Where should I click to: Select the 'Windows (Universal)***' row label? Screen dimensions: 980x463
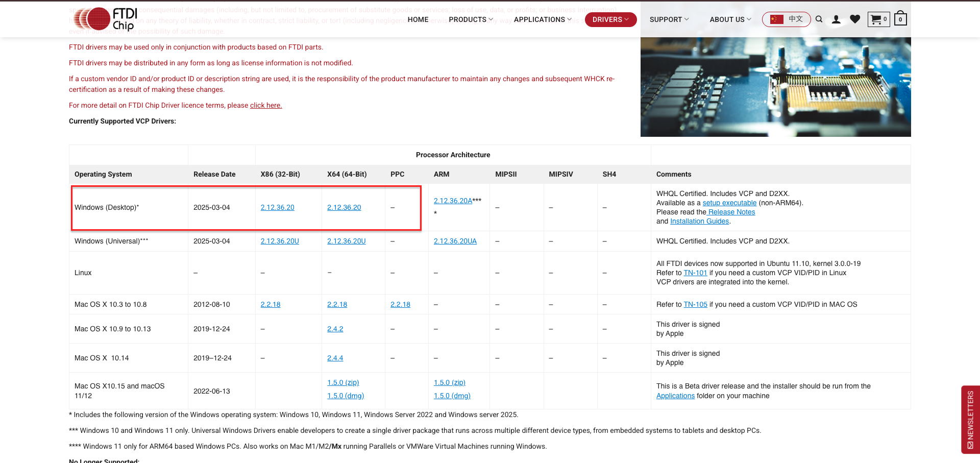pos(111,241)
